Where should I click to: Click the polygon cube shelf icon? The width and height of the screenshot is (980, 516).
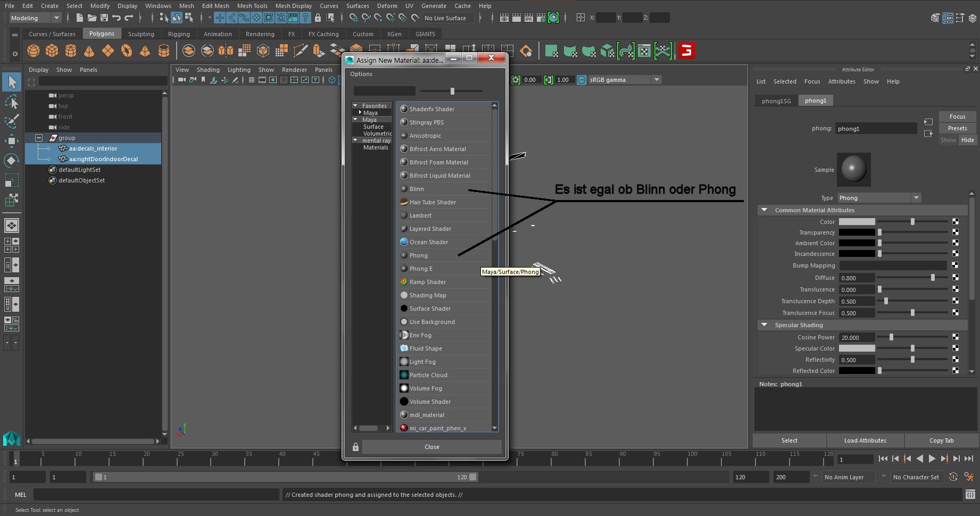pyautogui.click(x=52, y=51)
